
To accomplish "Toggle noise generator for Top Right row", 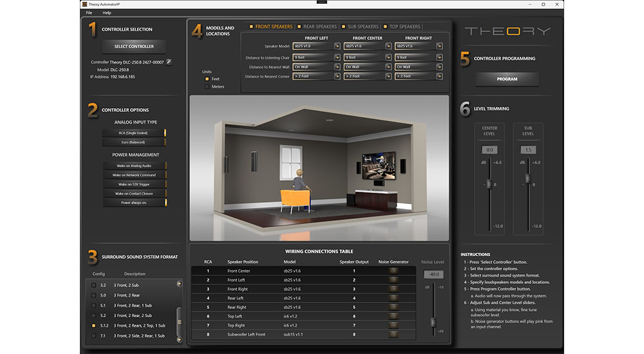I will click(393, 325).
